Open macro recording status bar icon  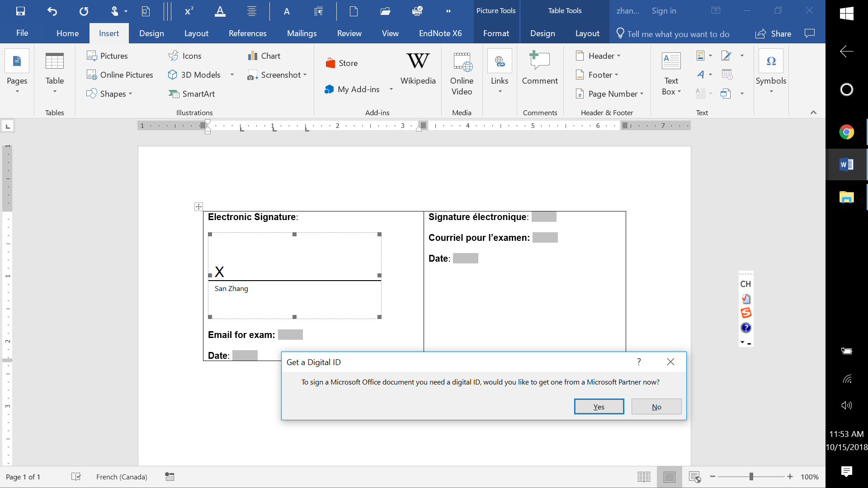click(x=170, y=477)
